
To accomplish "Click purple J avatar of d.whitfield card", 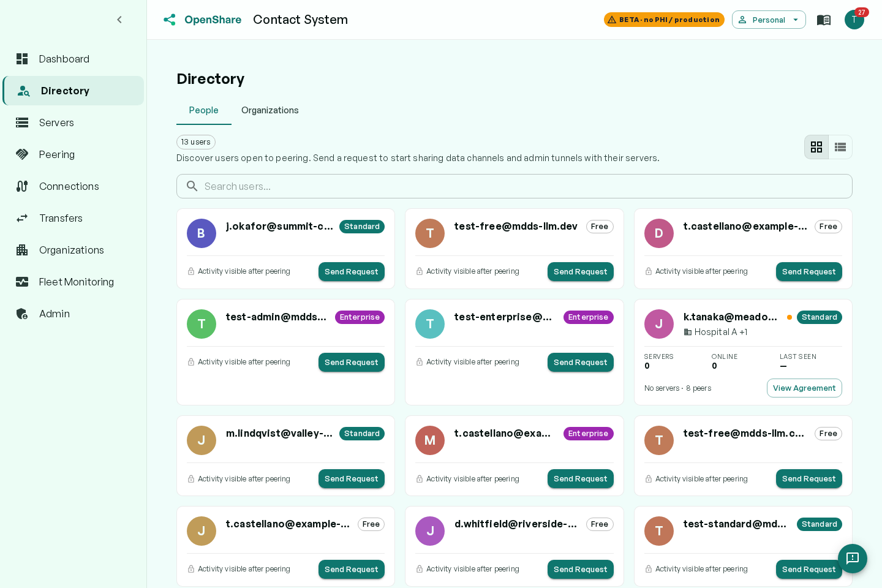I will [430, 531].
